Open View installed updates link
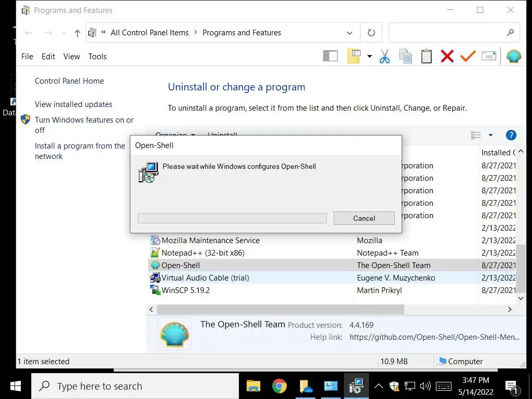The width and height of the screenshot is (532, 399). (x=73, y=104)
